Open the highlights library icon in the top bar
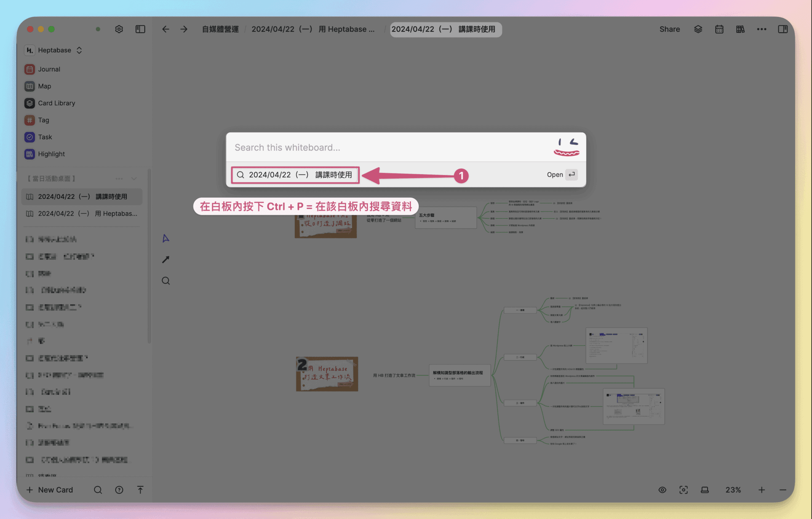Image resolution: width=812 pixels, height=519 pixels. pos(740,29)
